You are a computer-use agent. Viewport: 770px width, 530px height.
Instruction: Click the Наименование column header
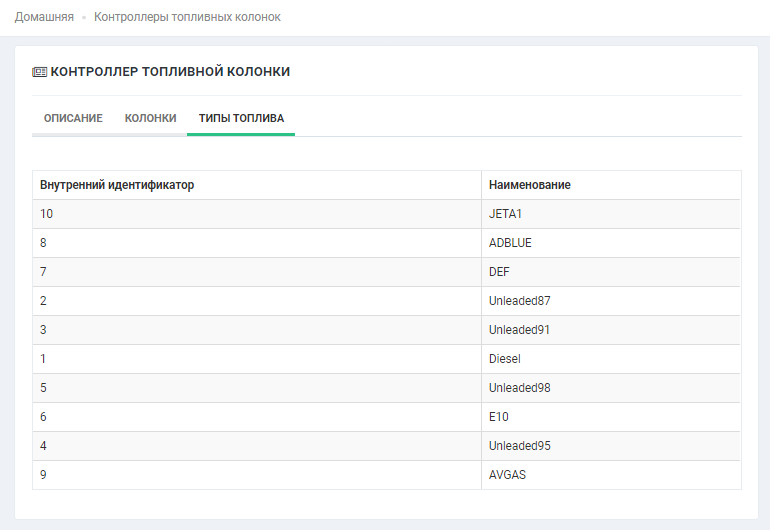point(529,185)
